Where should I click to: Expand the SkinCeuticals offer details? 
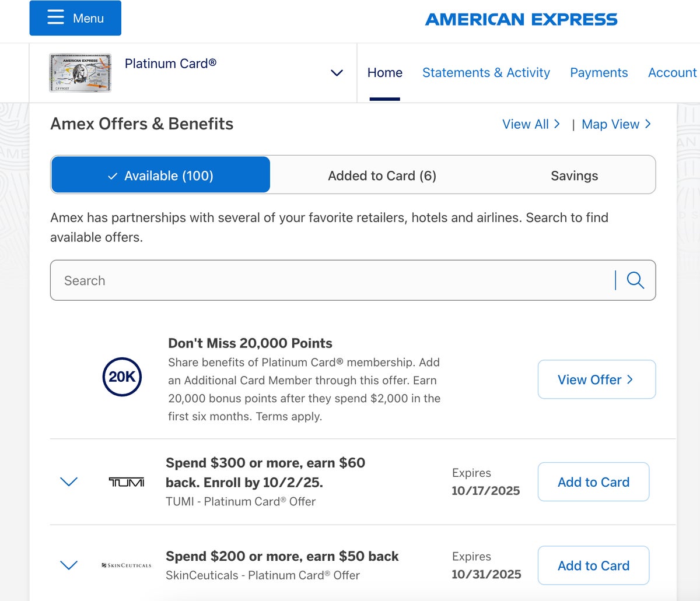tap(69, 565)
